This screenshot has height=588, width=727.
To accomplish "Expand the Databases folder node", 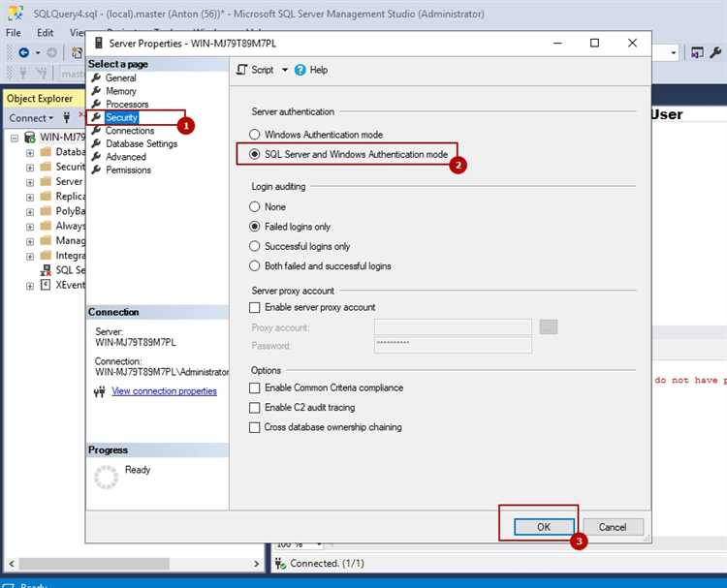I will (x=30, y=152).
